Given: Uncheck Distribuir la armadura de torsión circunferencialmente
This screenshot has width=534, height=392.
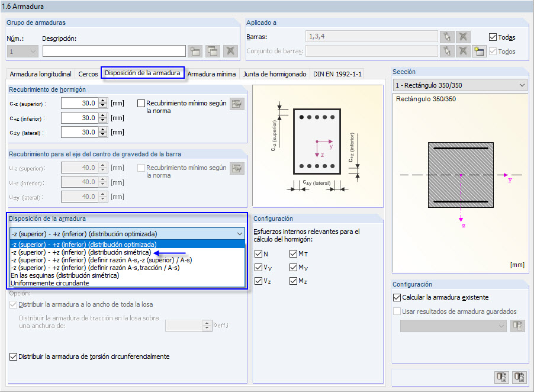Looking at the screenshot, I should (x=13, y=356).
